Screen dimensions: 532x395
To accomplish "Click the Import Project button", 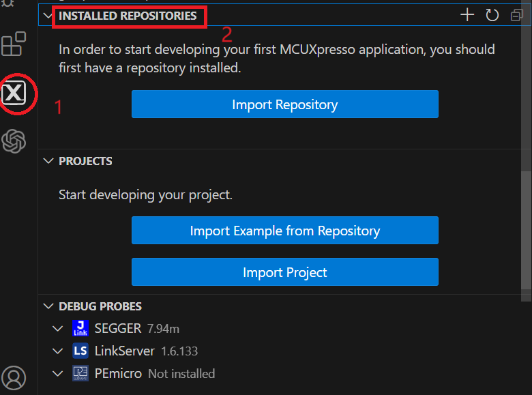I will 284,272.
